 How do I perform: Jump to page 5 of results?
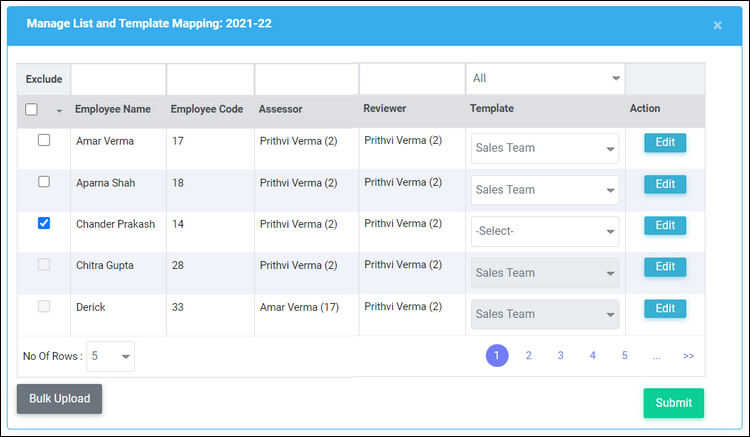pos(625,356)
